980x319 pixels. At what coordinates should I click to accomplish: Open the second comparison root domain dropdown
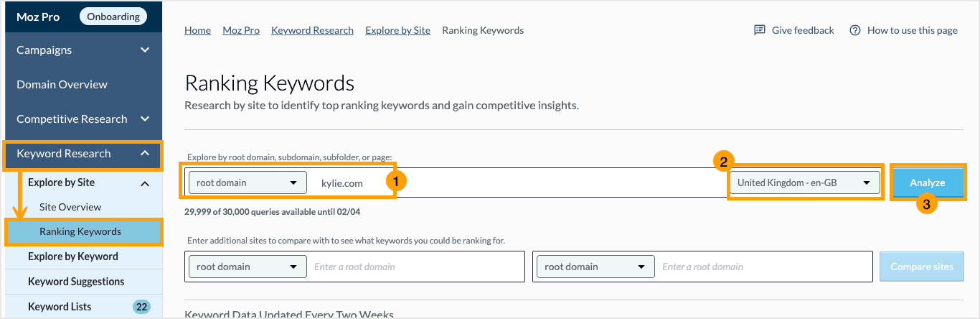[595, 267]
